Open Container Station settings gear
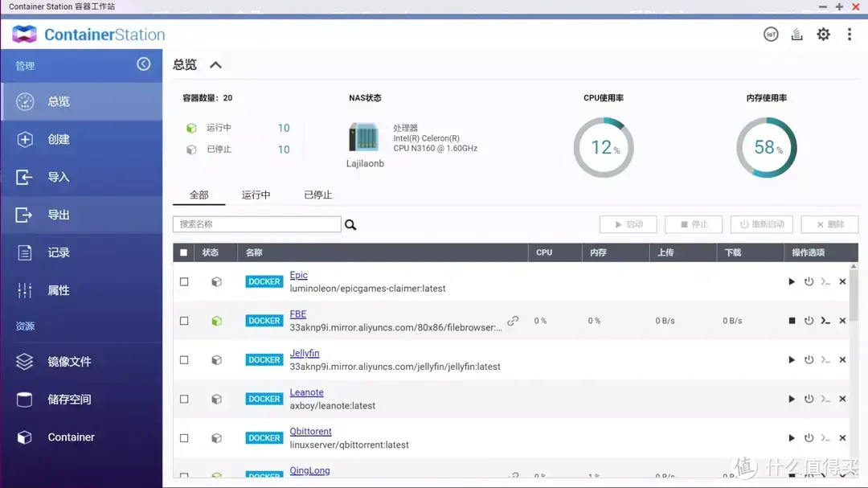This screenshot has width=868, height=488. click(823, 35)
